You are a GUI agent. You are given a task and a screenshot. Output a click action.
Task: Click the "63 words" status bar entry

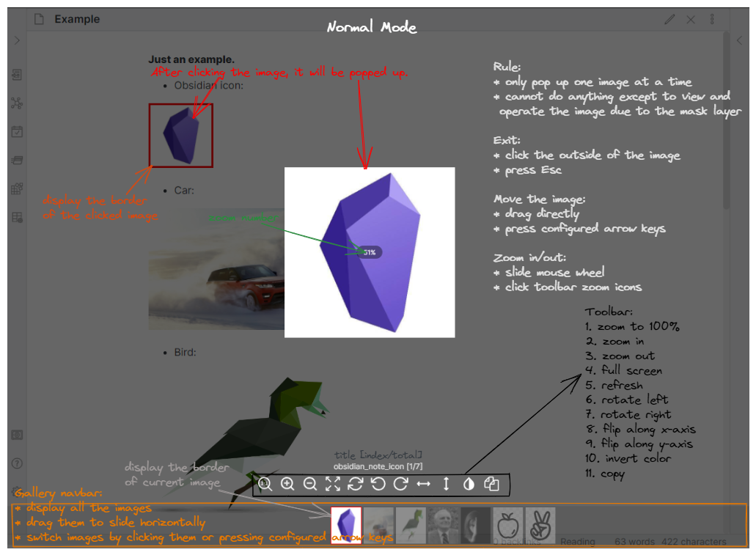tap(634, 542)
